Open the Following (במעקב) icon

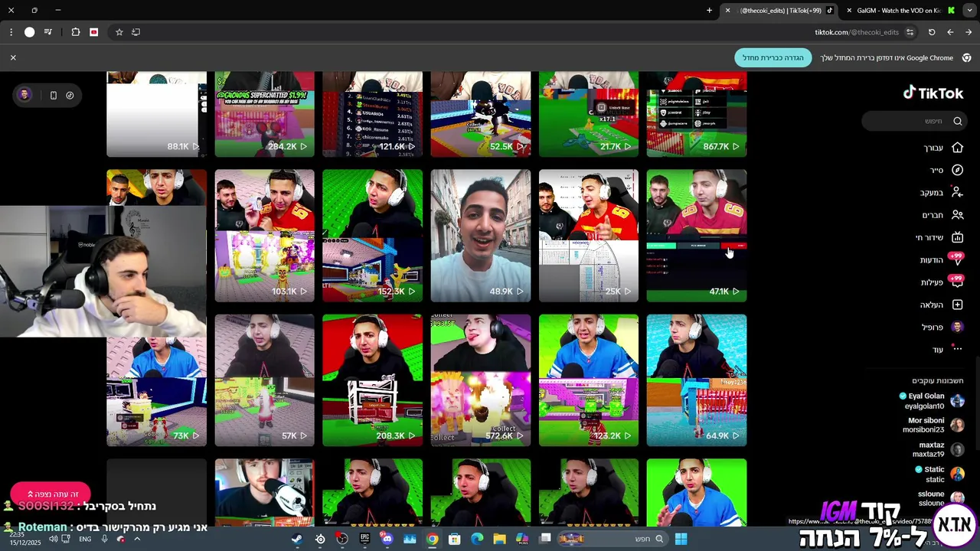pyautogui.click(x=957, y=192)
